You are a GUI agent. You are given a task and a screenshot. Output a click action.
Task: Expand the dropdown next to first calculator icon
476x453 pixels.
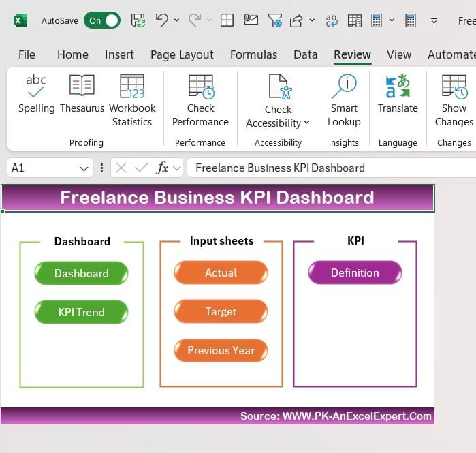click(392, 20)
